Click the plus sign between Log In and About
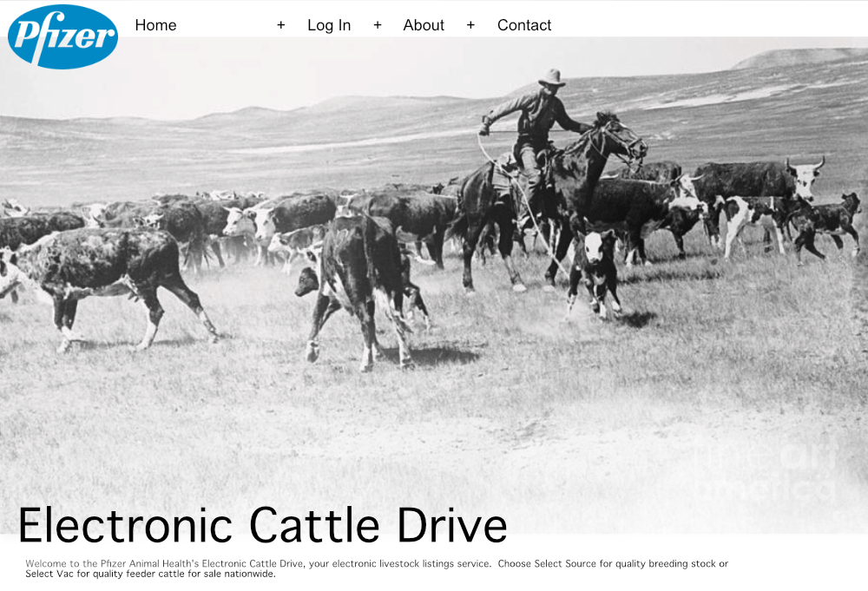The height and width of the screenshot is (591, 868). pyautogui.click(x=378, y=25)
